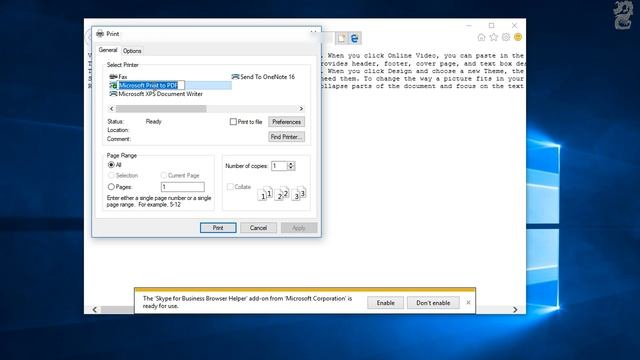
Task: Click the smiley feedback icon
Action: (x=518, y=38)
